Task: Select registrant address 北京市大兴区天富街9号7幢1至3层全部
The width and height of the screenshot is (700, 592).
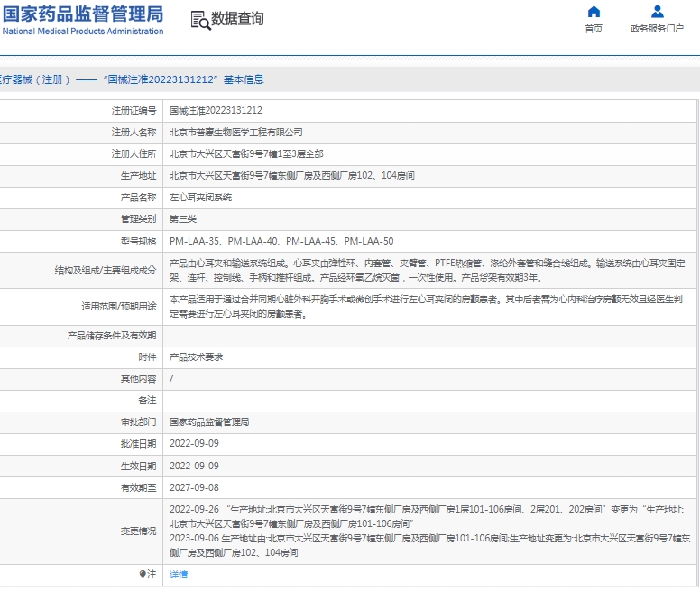Action: point(246,154)
